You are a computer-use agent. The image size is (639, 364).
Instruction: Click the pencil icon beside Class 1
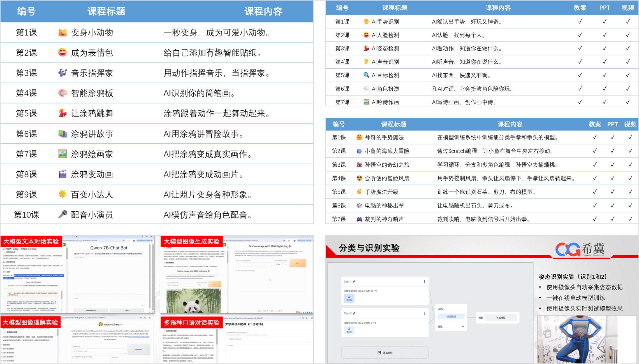click(354, 282)
